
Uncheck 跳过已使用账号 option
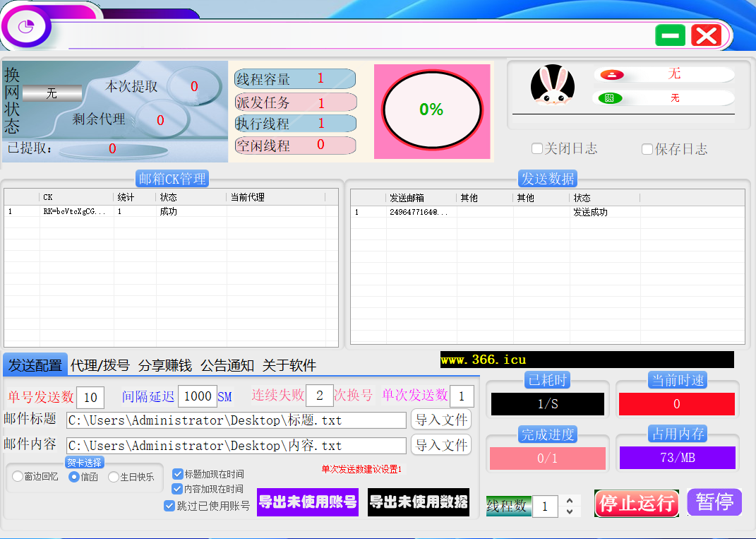click(169, 506)
